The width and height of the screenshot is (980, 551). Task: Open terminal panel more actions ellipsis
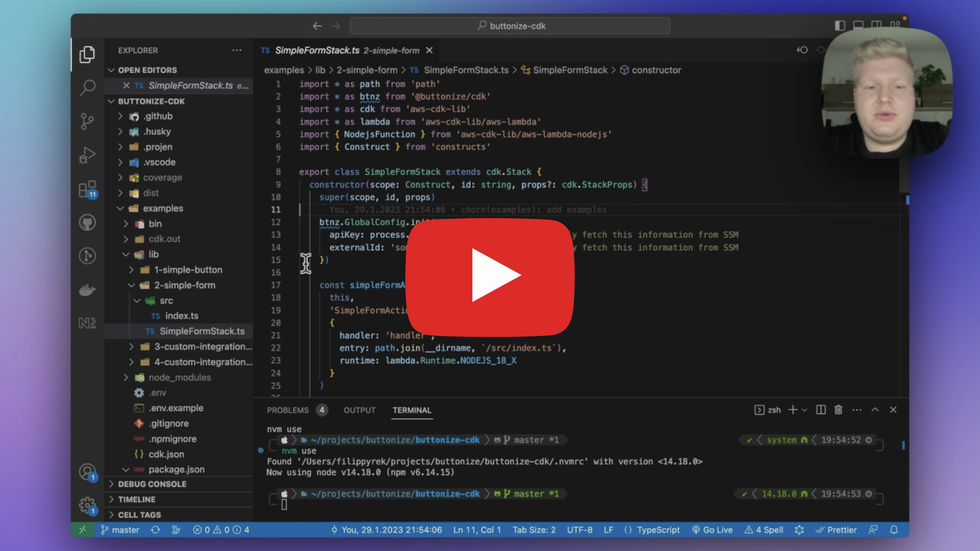click(857, 410)
